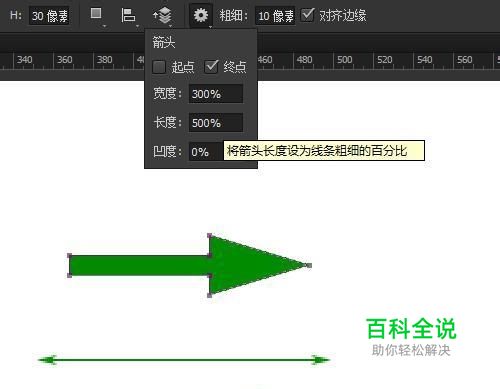500x389 pixels.
Task: Open the path arrangement layers icon
Action: tap(162, 15)
